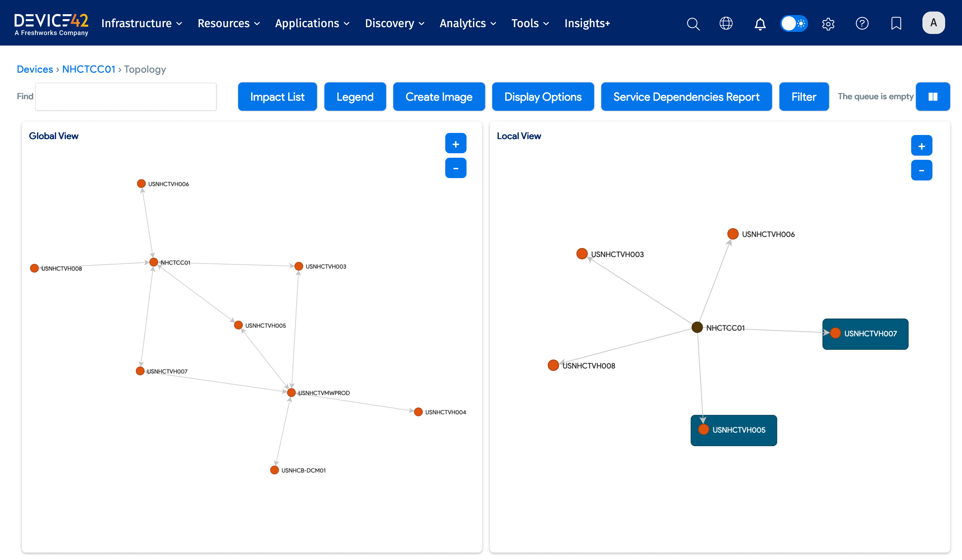Zoom out the Local View
This screenshot has width=962, height=560.
(921, 170)
